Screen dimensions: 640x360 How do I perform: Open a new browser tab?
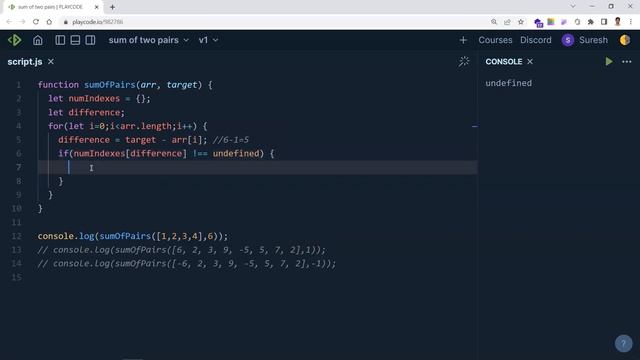point(112,7)
